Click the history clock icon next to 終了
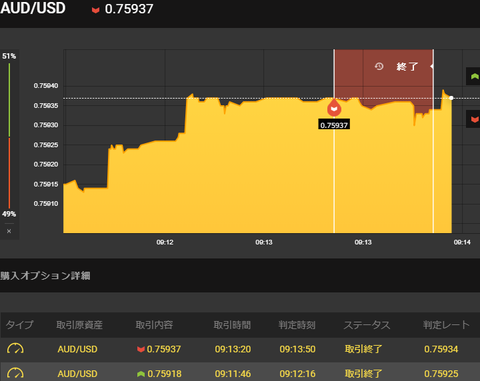480x381 pixels. (379, 66)
